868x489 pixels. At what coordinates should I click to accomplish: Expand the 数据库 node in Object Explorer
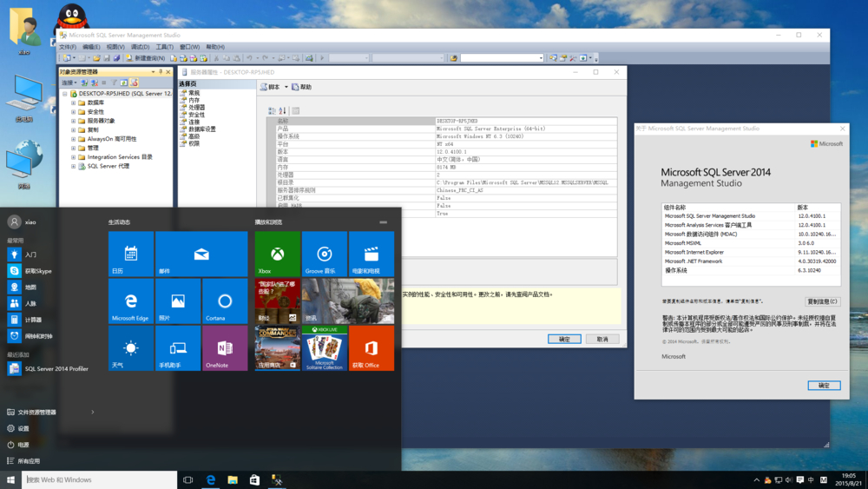click(x=73, y=103)
